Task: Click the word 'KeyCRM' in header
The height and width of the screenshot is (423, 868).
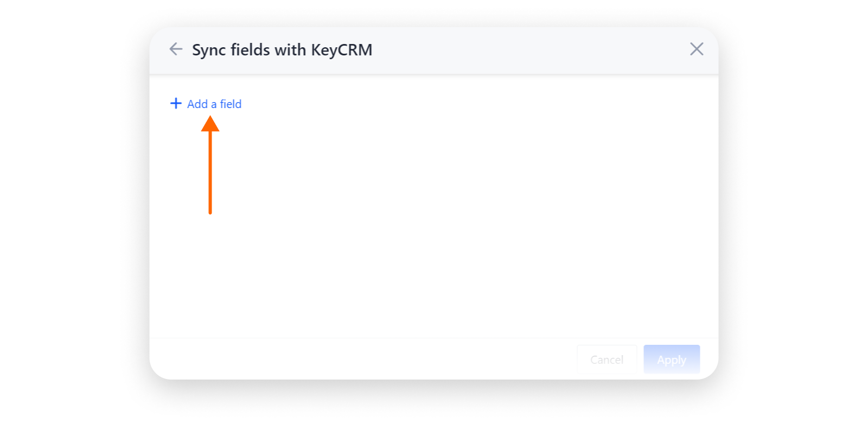Action: pos(341,50)
